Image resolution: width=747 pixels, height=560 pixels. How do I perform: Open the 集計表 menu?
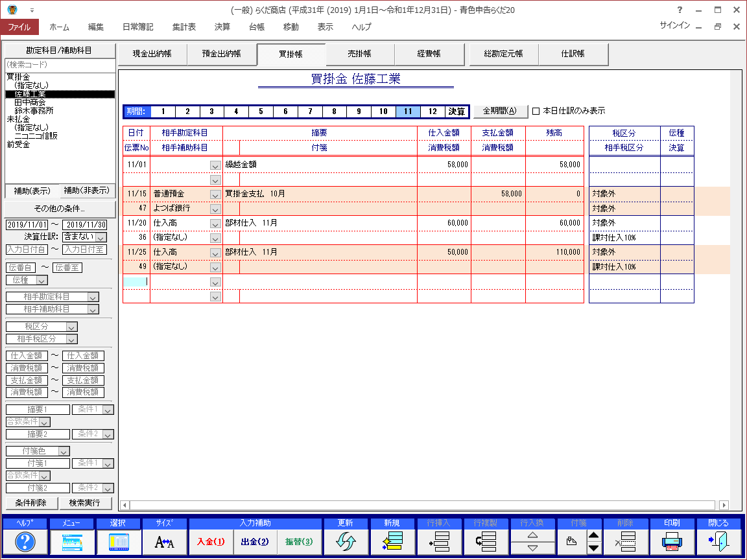point(184,27)
